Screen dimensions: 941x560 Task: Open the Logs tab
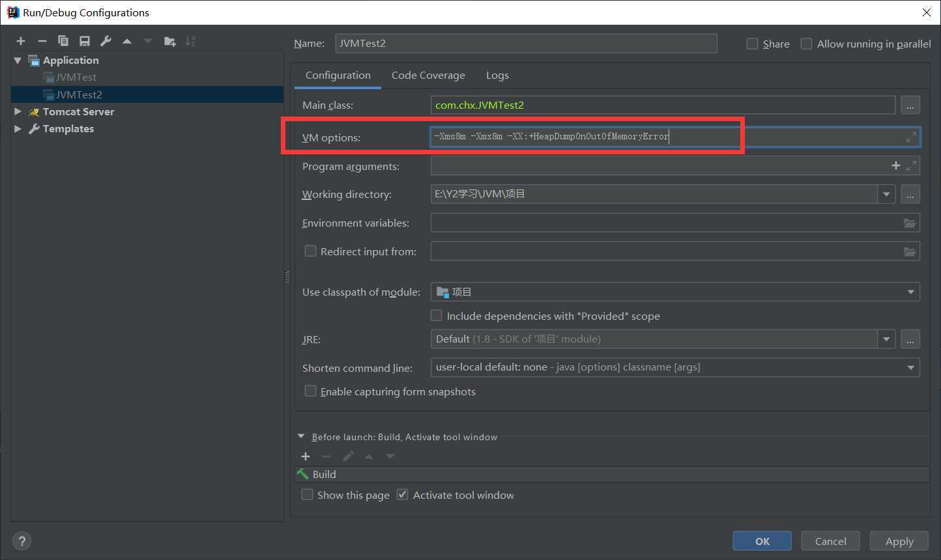497,76
